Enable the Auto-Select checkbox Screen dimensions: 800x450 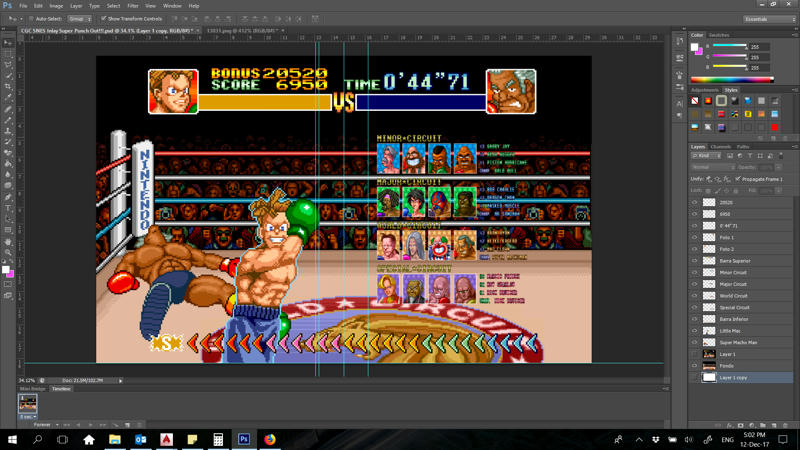[x=31, y=18]
